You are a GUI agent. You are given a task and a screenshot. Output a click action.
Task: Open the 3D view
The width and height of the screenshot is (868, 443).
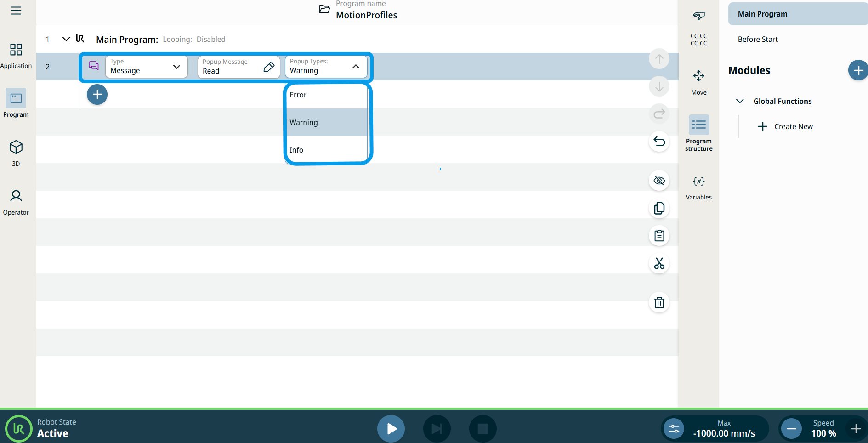click(x=16, y=153)
